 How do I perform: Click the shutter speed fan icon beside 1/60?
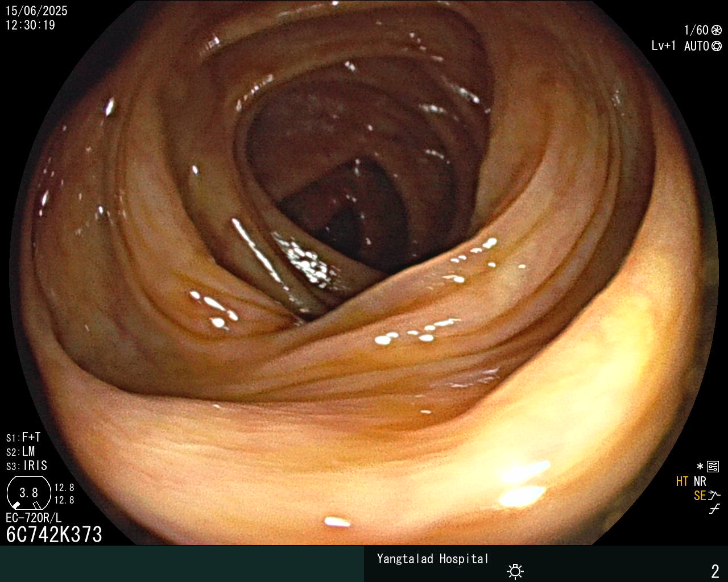(717, 30)
